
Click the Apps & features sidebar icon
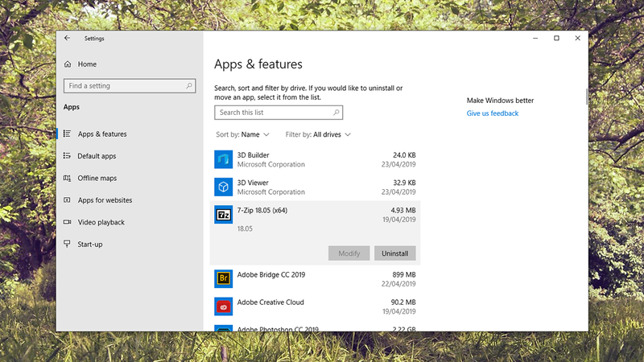click(x=67, y=134)
